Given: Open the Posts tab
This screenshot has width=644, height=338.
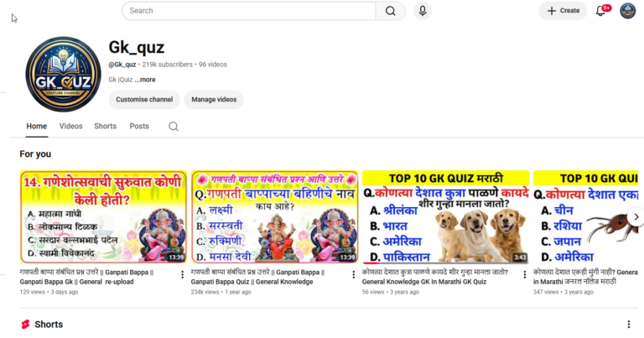Looking at the screenshot, I should click(139, 126).
